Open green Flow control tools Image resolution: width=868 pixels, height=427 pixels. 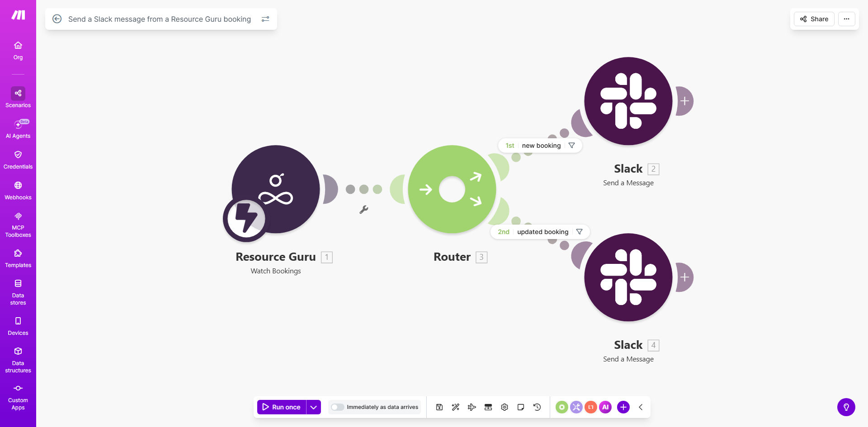(x=561, y=407)
